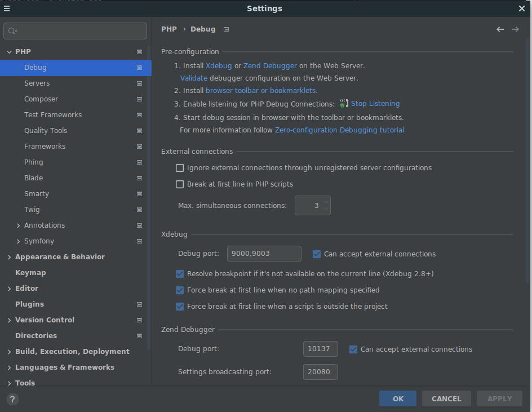Viewport: 532px width, 412px height.
Task: Collapse the PHP tree node
Action: point(9,52)
